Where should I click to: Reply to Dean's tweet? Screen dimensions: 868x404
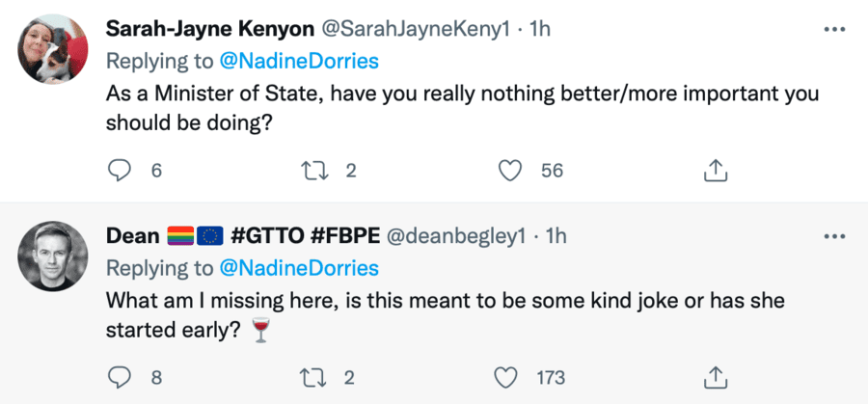[x=119, y=376]
